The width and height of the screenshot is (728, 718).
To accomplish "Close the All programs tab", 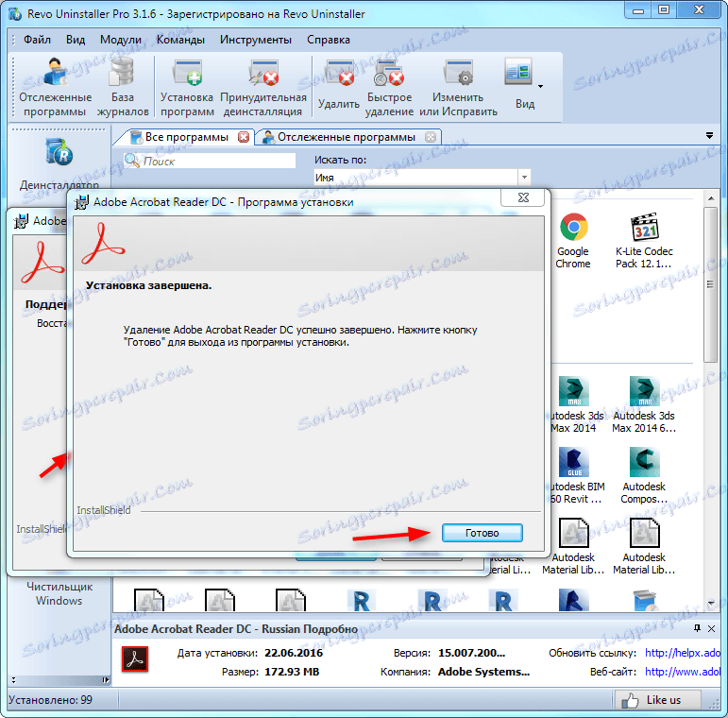I will (244, 137).
